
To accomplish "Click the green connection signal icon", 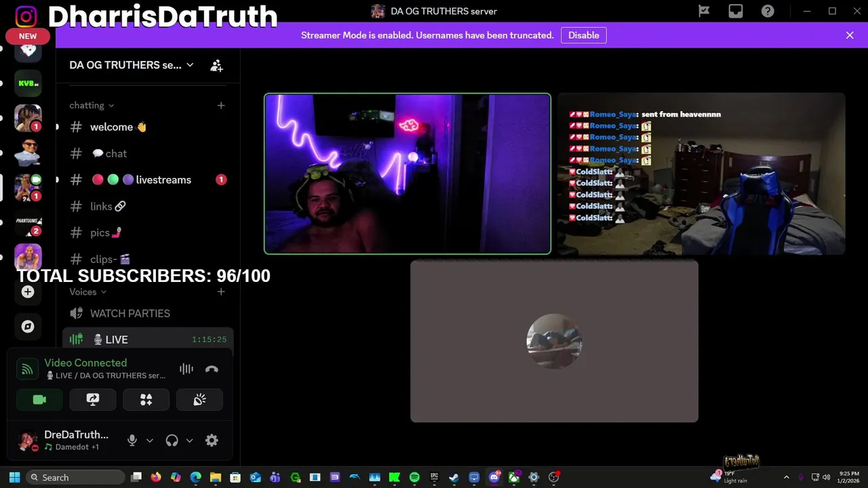I will (27, 369).
